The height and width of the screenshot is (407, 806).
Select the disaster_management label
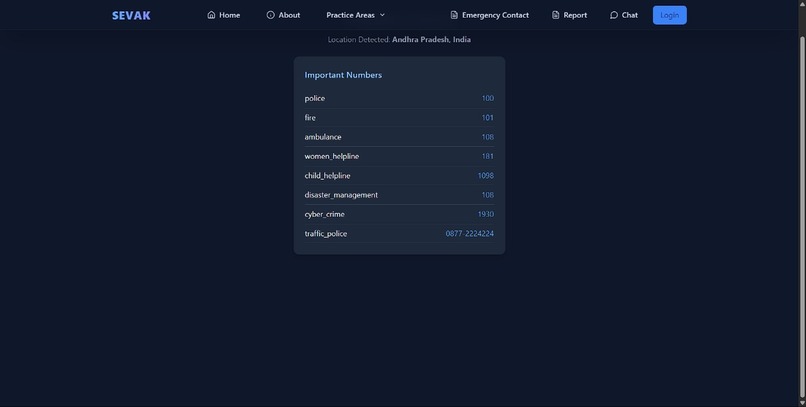(x=341, y=195)
